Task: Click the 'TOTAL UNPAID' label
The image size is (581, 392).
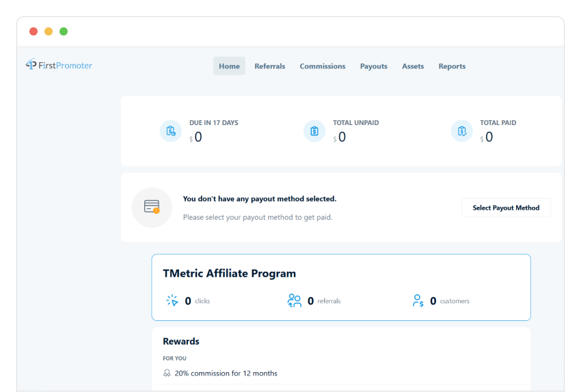Action: [x=355, y=122]
